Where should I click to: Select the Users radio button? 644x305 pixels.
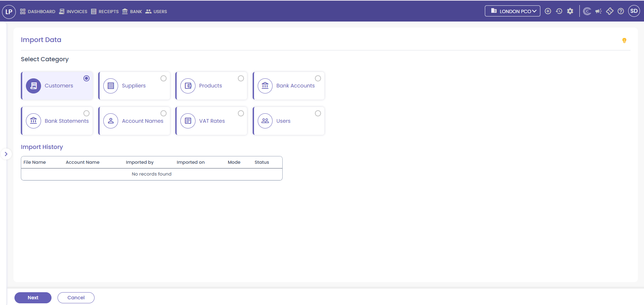tap(318, 113)
